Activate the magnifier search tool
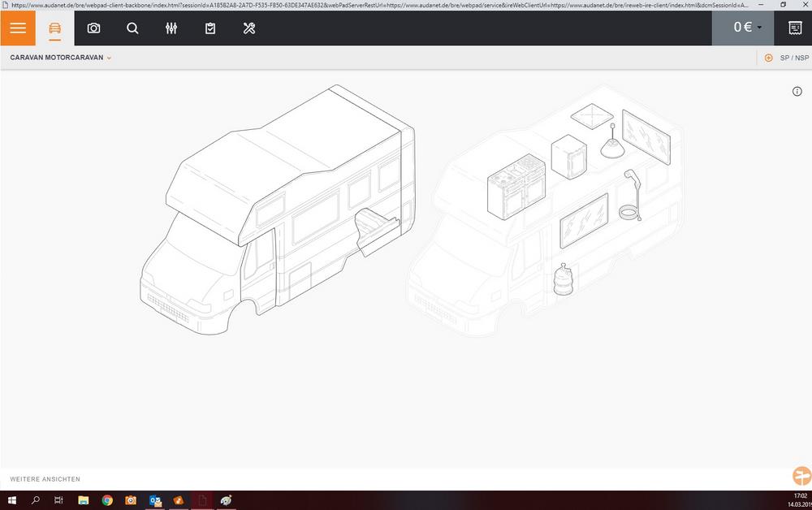 132,28
